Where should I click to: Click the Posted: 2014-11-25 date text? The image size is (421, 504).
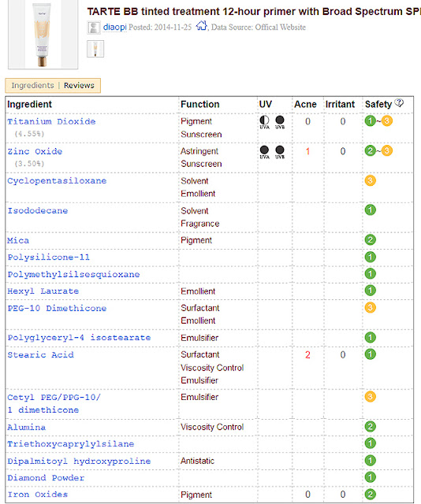click(160, 27)
